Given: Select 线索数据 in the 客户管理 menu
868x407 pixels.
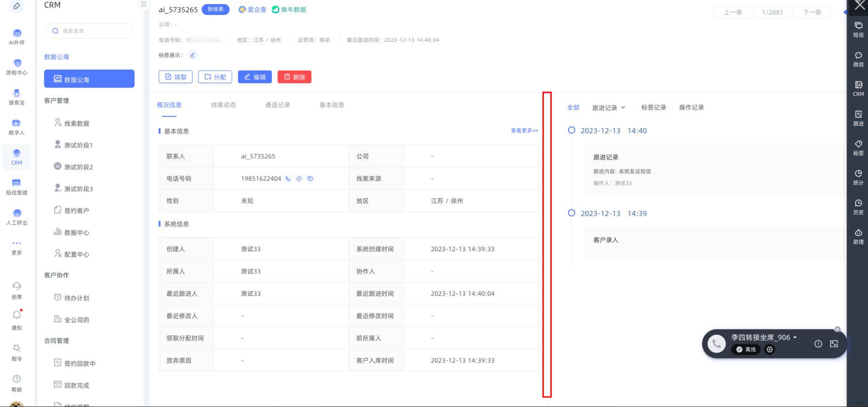Looking at the screenshot, I should 77,123.
